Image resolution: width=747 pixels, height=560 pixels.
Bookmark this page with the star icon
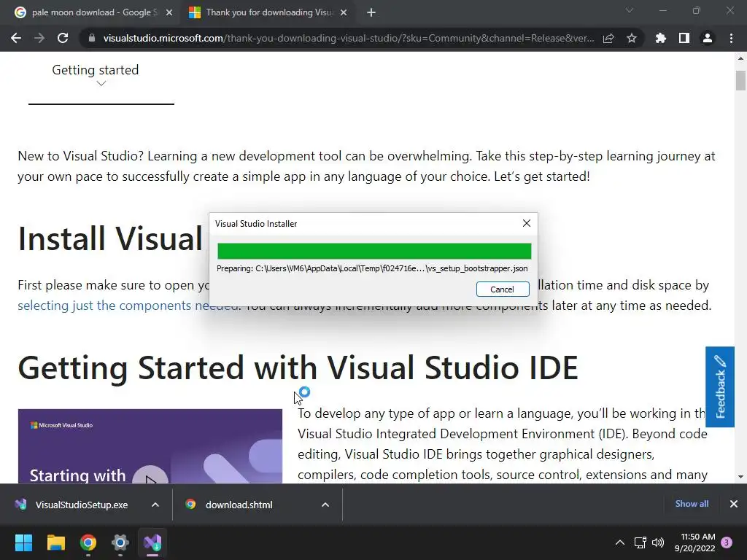[632, 38]
